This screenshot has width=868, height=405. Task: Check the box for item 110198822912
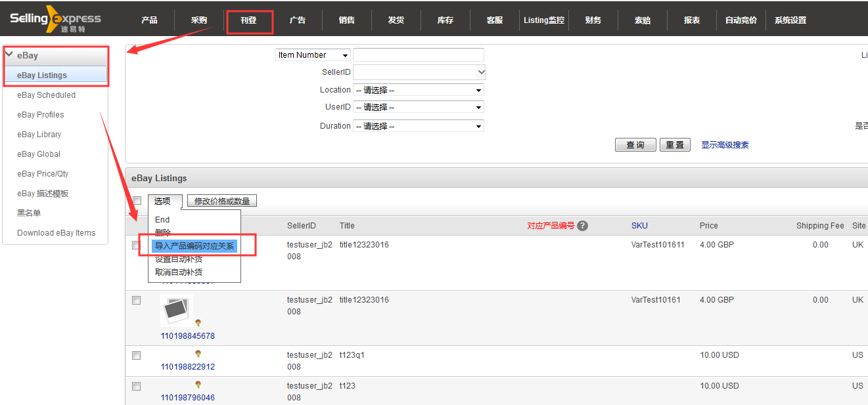[136, 355]
